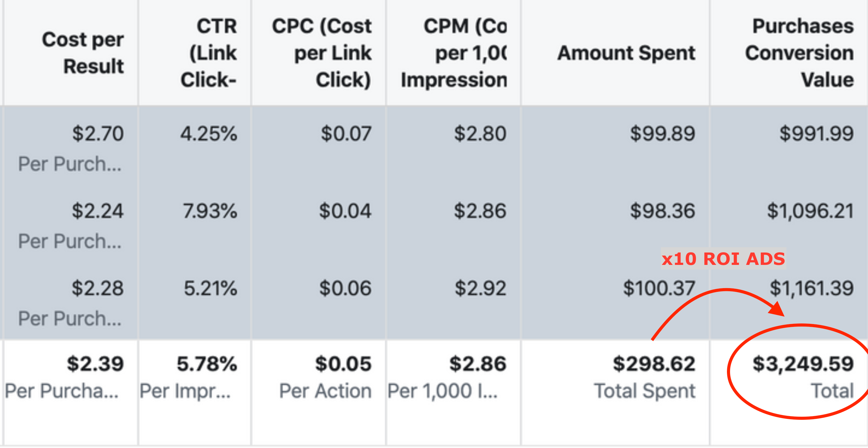This screenshot has height=448, width=868.
Task: Click Purchases Conversion Value column header
Action: [800, 53]
